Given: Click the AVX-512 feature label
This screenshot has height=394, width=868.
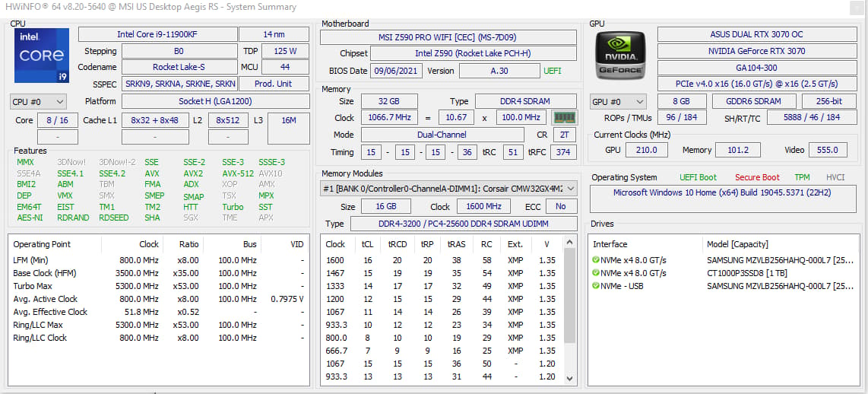Looking at the screenshot, I should pyautogui.click(x=238, y=173).
